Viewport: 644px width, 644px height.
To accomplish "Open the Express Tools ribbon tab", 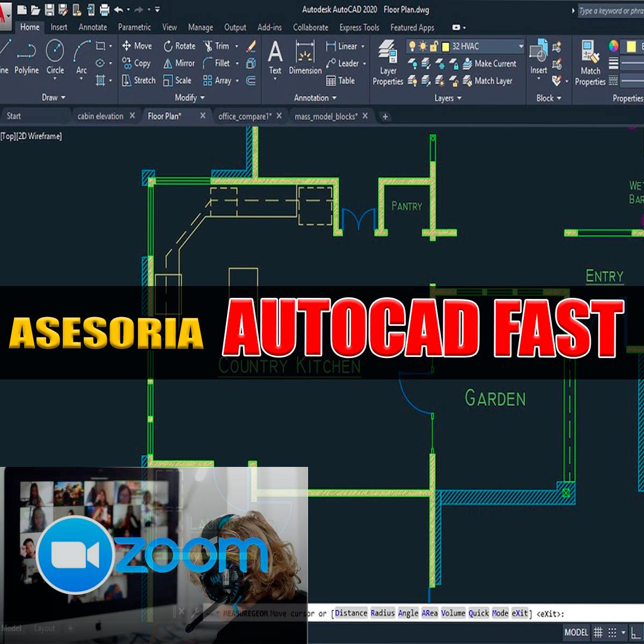I will pyautogui.click(x=359, y=27).
